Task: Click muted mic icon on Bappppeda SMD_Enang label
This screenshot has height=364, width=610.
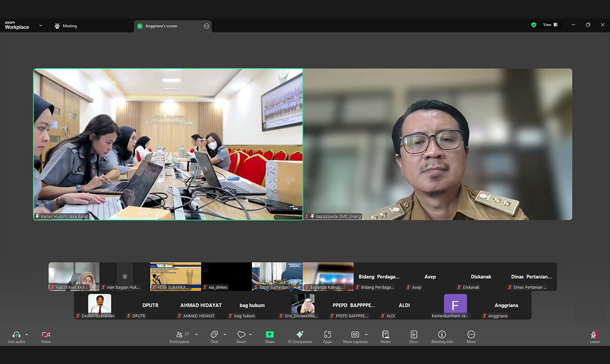Action: [307, 217]
